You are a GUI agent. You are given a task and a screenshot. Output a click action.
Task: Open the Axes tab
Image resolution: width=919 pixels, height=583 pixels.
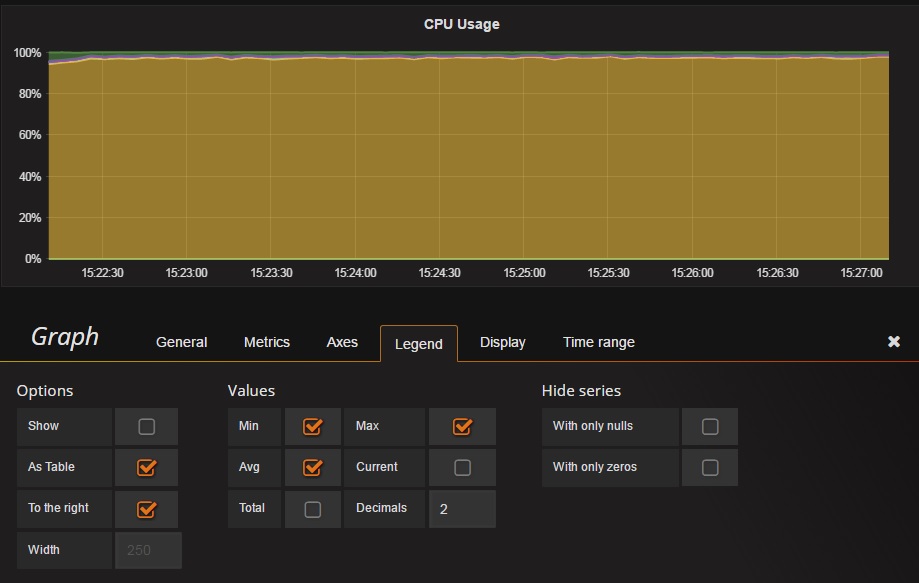[x=342, y=342]
